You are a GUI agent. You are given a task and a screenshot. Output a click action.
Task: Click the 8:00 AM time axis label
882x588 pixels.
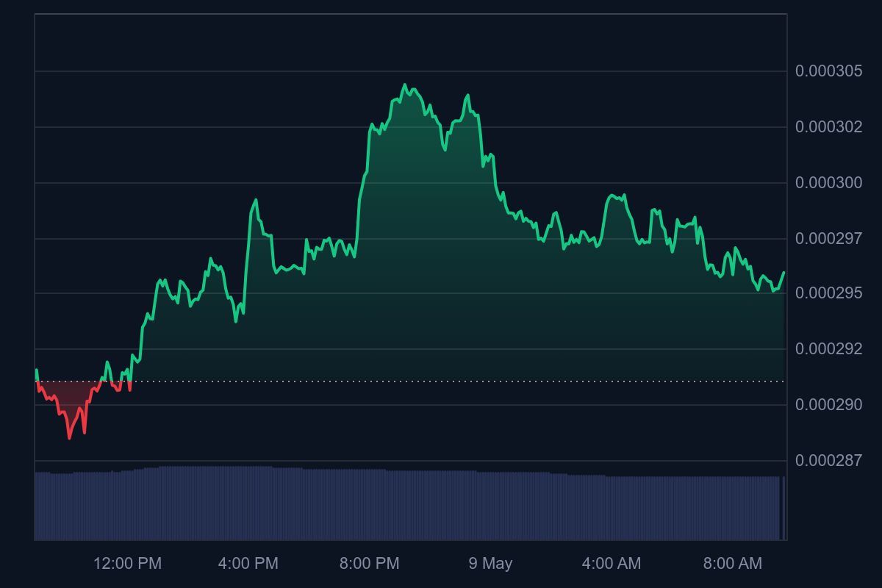pos(733,564)
